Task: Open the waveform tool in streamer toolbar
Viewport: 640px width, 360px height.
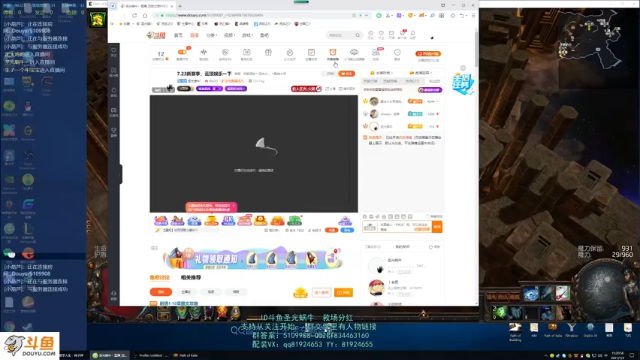Action: [x=203, y=53]
